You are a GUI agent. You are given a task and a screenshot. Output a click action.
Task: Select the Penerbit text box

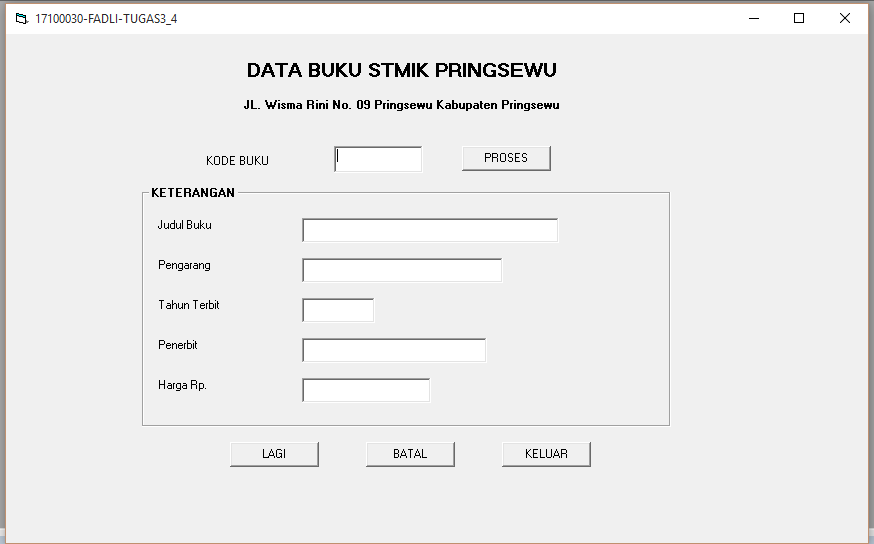click(x=394, y=350)
